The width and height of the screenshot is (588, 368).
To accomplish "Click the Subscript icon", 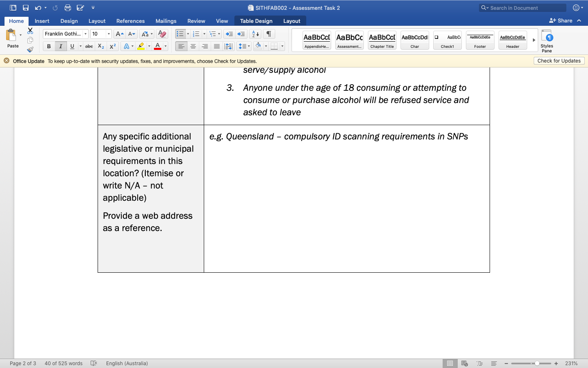I will (x=100, y=46).
